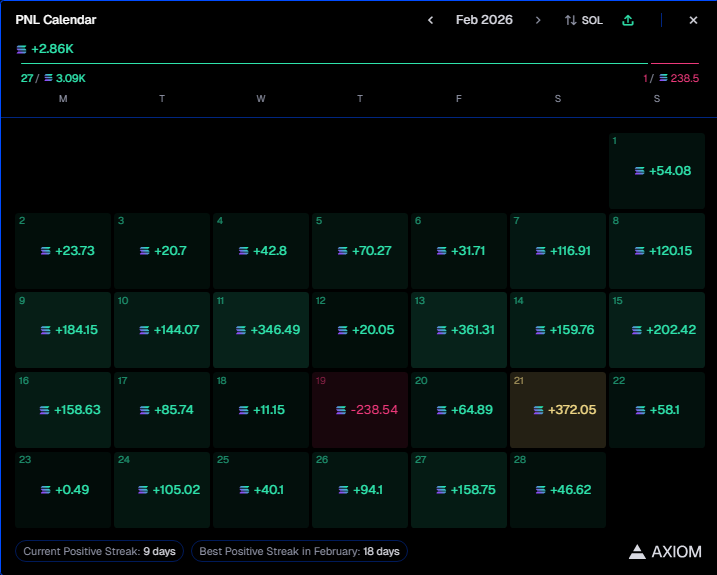The image size is (717, 575).
Task: Select the day 18 cell showing +11.15
Action: (x=261, y=410)
